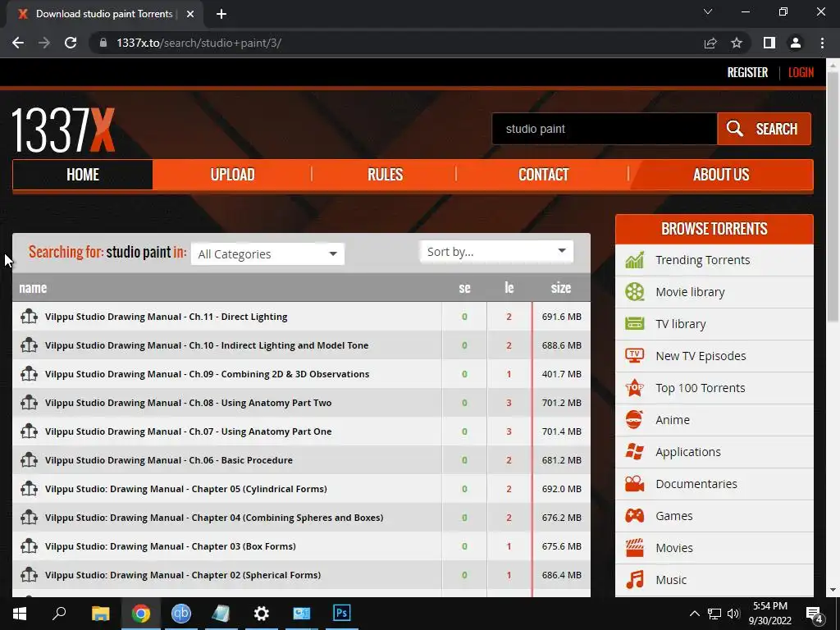The width and height of the screenshot is (840, 630).
Task: Click the TV library icon
Action: coord(635,324)
